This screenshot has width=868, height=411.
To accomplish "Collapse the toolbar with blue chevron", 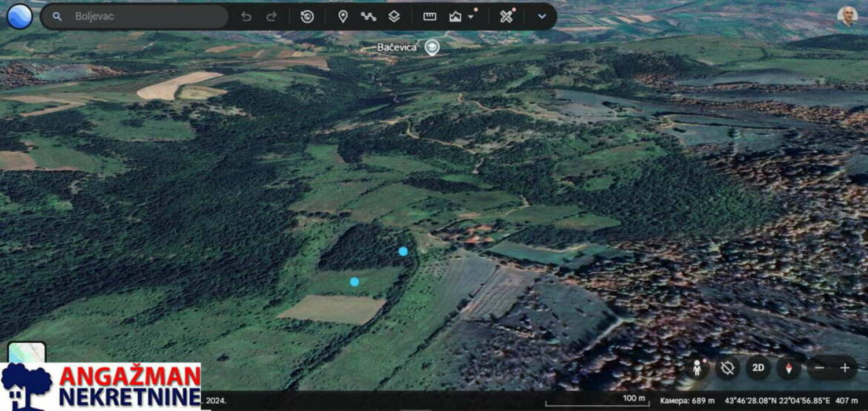I will click(542, 16).
